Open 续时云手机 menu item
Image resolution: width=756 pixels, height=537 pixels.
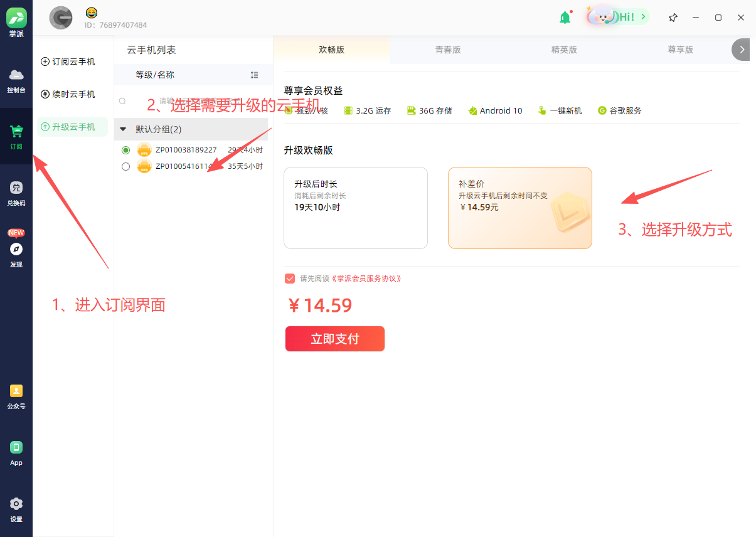tap(73, 94)
